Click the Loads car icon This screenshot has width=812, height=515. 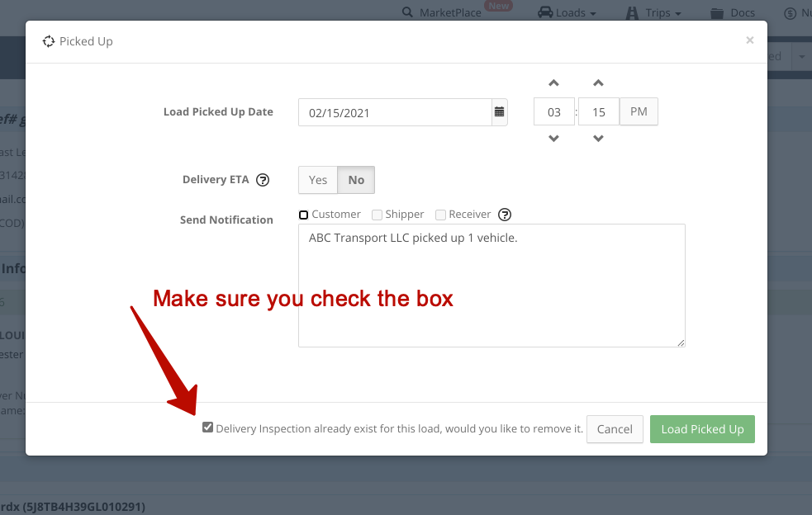click(545, 12)
